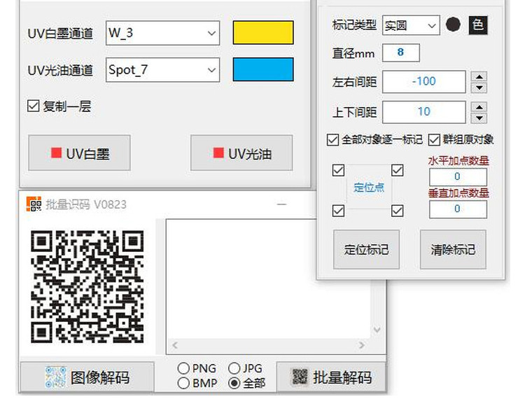Toggle 全部对象逐一标记 checkbox

[x=332, y=140]
